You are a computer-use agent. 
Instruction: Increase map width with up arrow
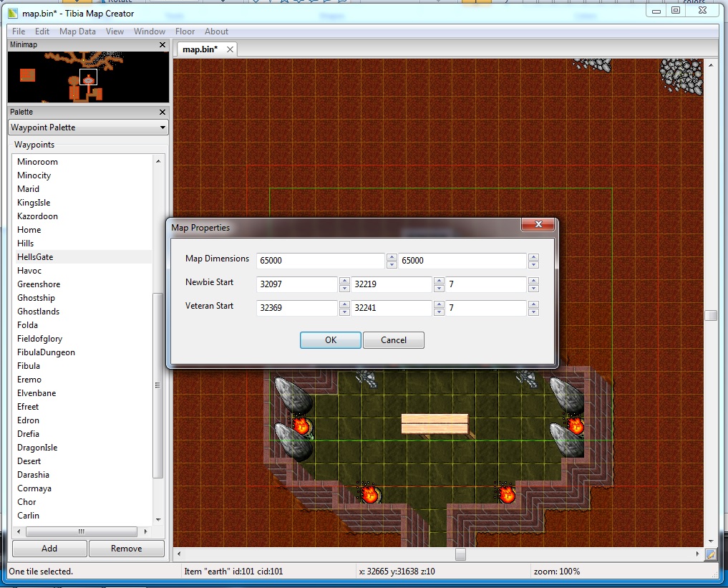pyautogui.click(x=392, y=257)
